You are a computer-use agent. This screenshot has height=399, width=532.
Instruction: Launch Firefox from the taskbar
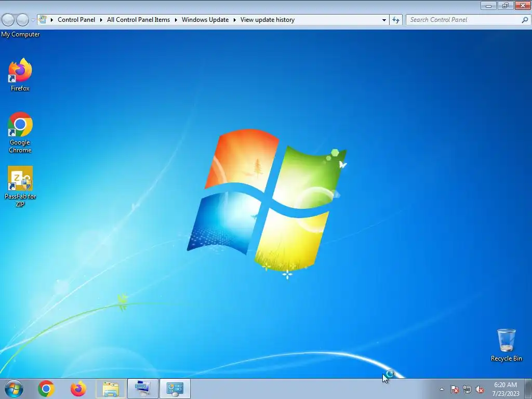coord(78,389)
